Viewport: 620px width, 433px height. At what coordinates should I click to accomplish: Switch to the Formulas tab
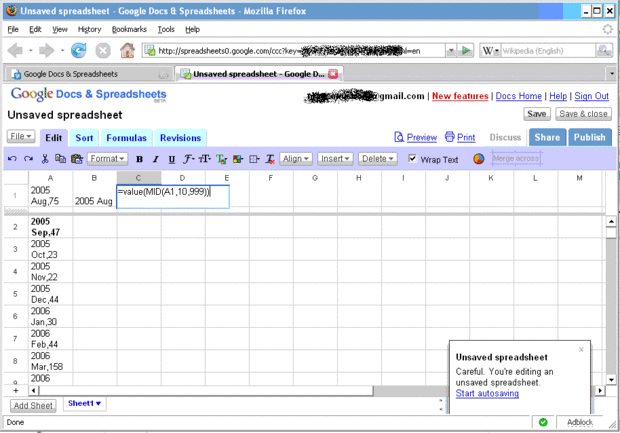tap(127, 138)
